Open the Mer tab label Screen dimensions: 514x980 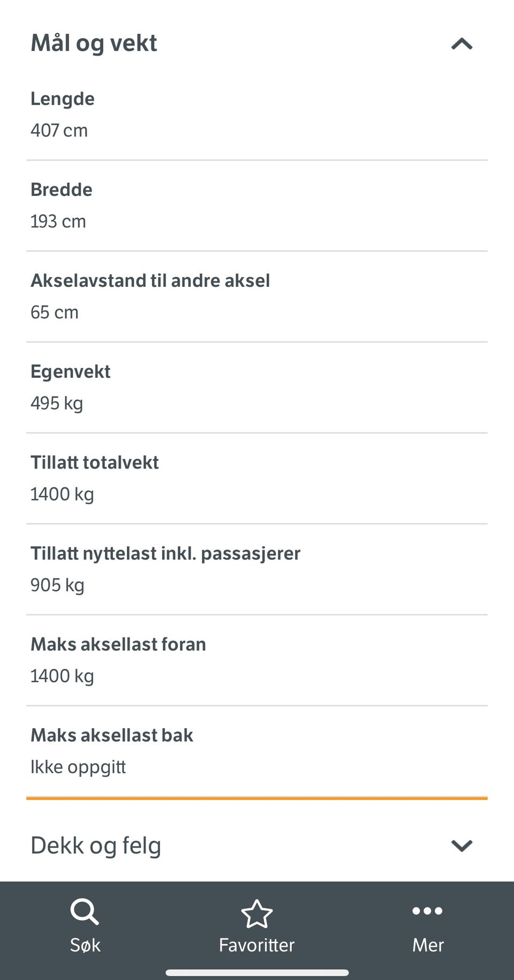pos(427,945)
